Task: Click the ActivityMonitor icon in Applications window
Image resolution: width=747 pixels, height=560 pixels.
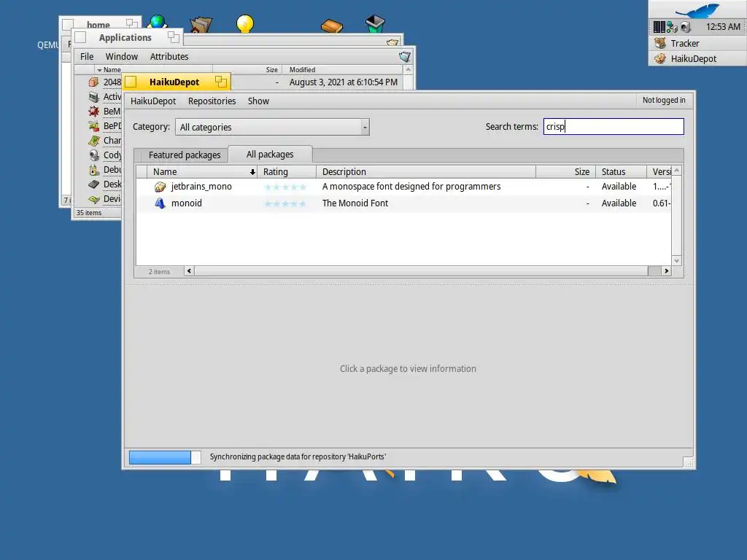Action: tap(94, 97)
